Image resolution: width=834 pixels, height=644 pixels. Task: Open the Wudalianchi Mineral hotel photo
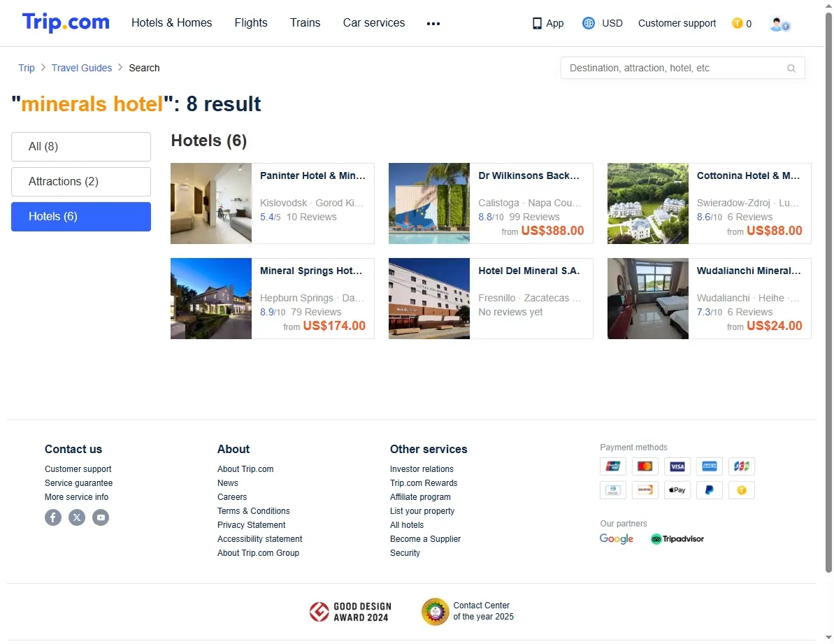648,299
